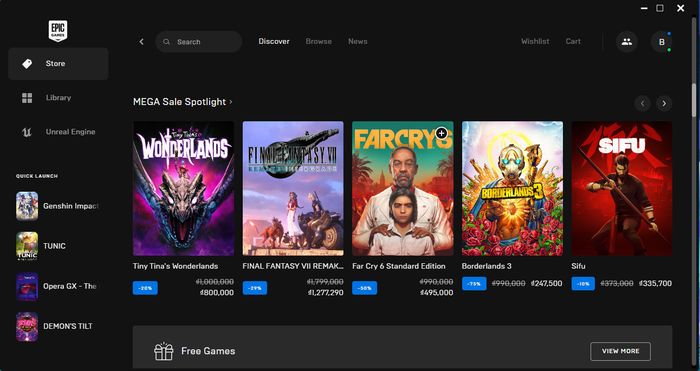This screenshot has height=371, width=700.
Task: Click the -20% discount badge
Action: click(145, 288)
